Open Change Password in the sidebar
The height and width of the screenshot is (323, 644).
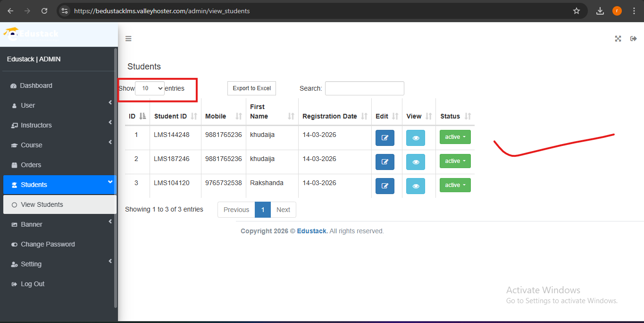[59, 244]
